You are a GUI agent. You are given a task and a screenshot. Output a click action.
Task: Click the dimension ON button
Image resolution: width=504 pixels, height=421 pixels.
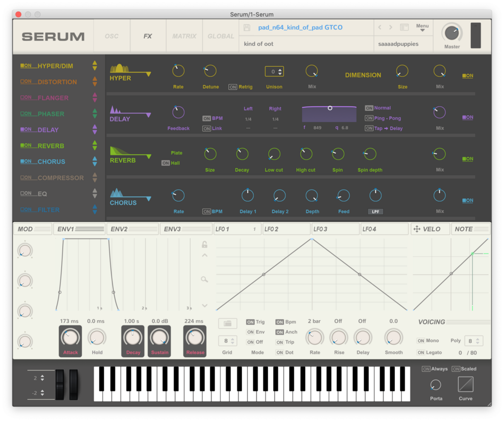tap(468, 76)
